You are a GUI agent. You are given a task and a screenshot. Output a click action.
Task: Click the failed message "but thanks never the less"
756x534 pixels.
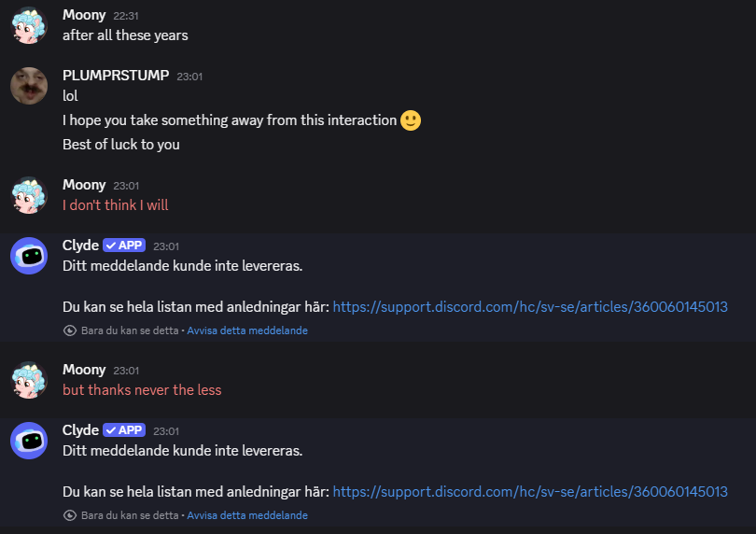(x=142, y=390)
